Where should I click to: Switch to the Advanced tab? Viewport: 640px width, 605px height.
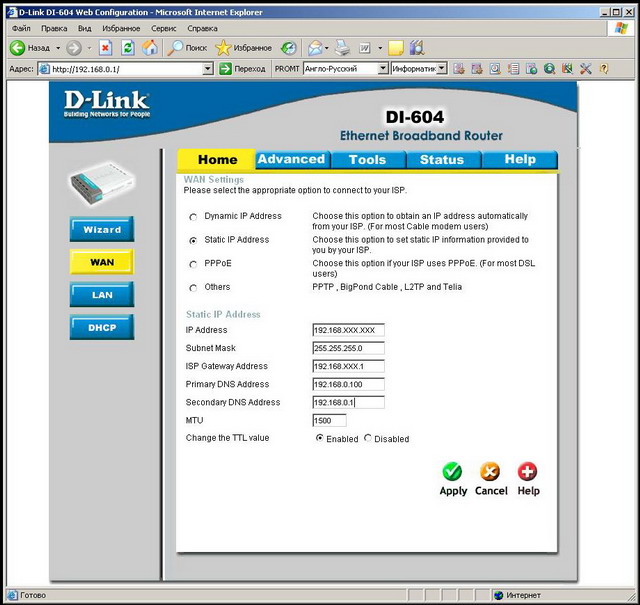290,160
